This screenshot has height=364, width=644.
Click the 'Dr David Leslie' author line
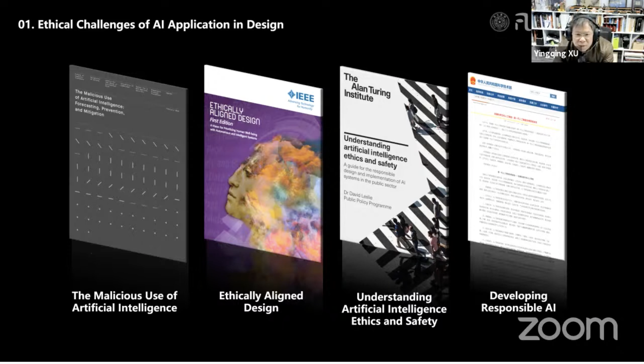click(358, 194)
